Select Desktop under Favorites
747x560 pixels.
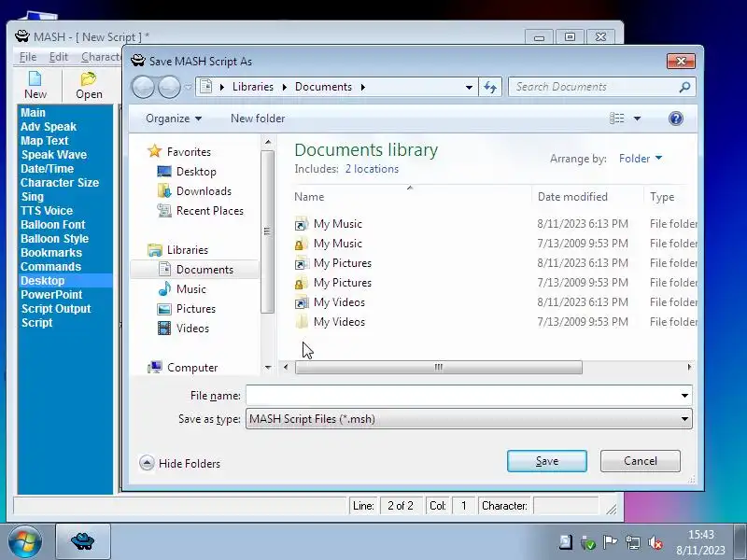pos(196,172)
